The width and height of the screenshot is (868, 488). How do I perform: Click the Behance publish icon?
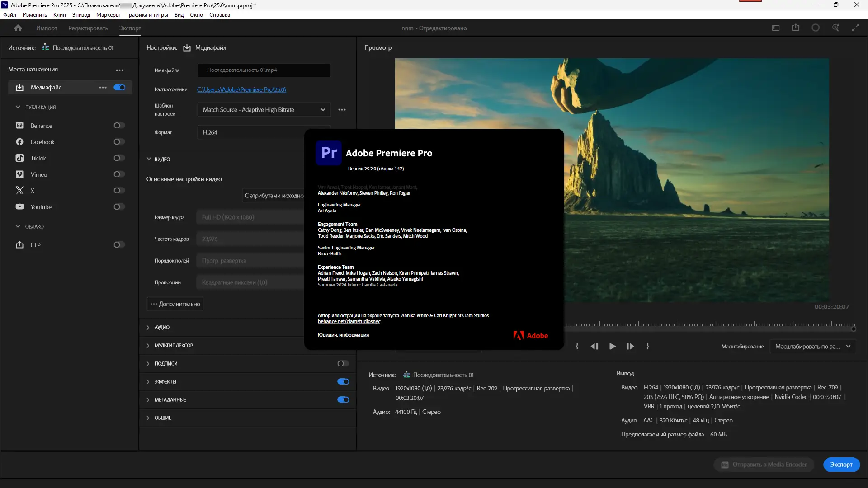click(19, 126)
